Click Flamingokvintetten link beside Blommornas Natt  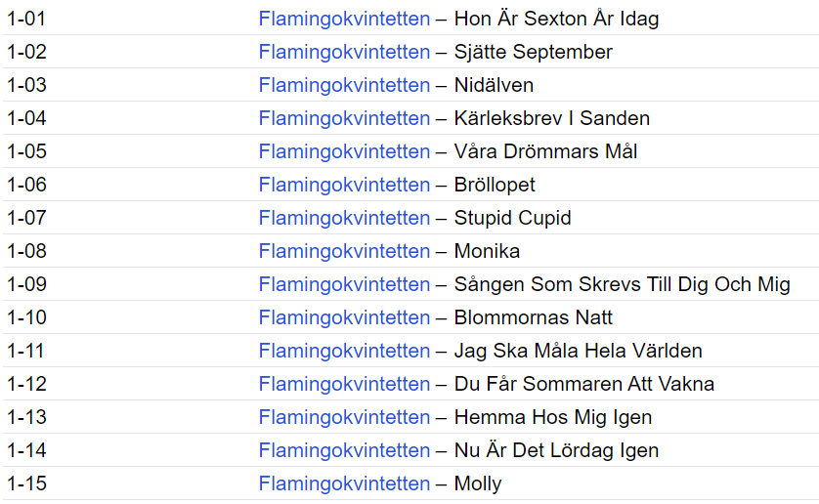(x=344, y=317)
